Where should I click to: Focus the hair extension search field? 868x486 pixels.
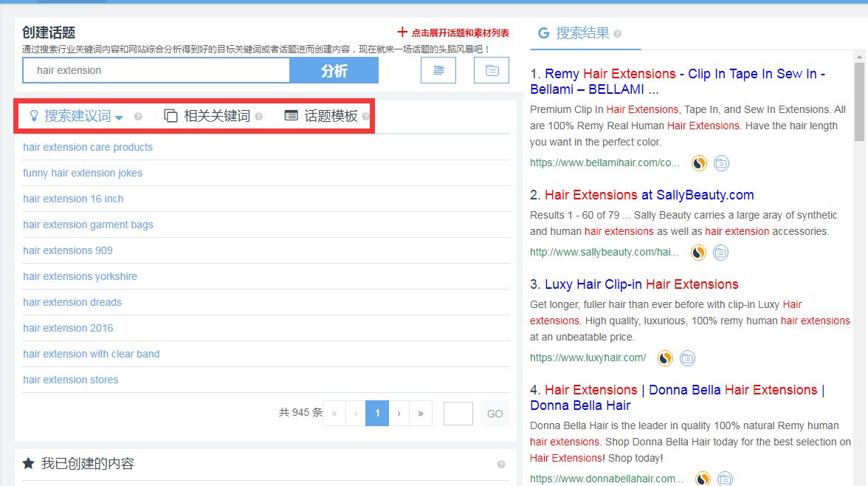(156, 70)
